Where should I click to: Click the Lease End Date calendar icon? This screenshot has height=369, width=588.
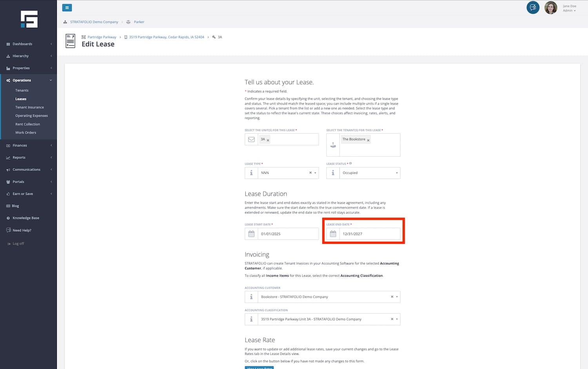[x=333, y=234]
